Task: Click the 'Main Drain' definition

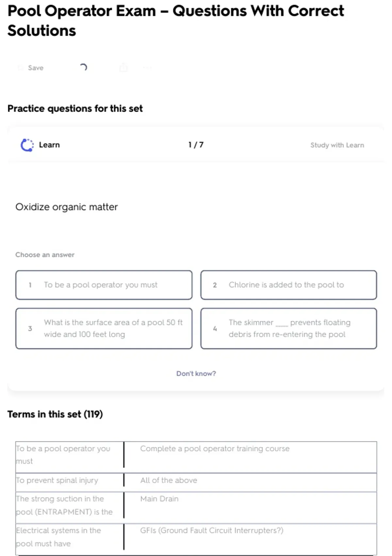Action: pos(159,499)
